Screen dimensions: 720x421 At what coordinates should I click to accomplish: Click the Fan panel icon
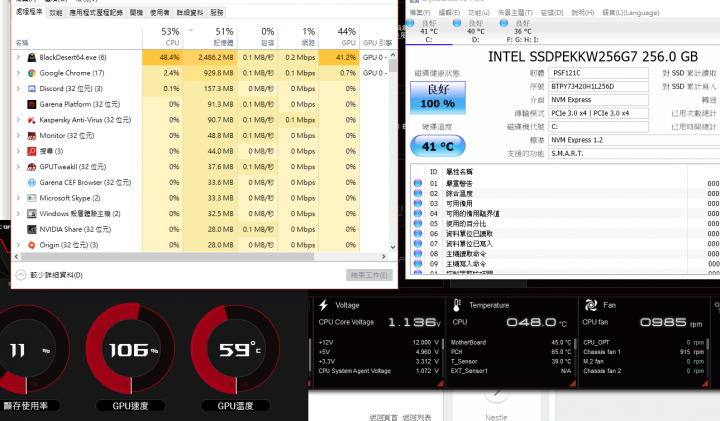(591, 305)
